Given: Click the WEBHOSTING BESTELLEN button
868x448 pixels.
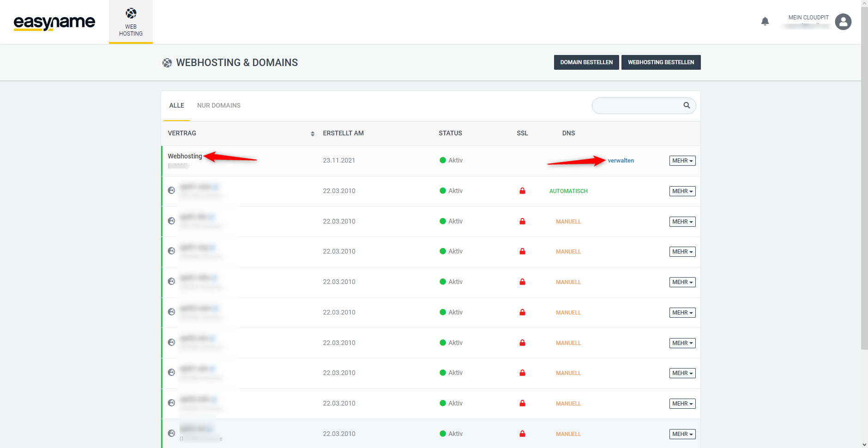Looking at the screenshot, I should click(x=661, y=62).
